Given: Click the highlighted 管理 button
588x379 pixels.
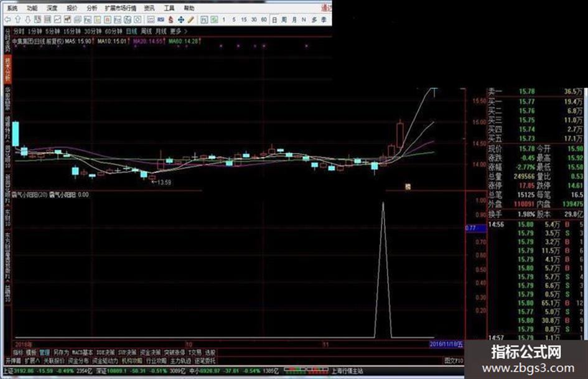Looking at the screenshot, I should (x=45, y=352).
